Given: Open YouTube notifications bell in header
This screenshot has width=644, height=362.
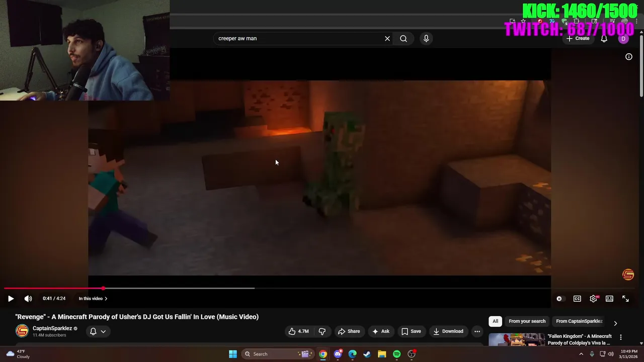Looking at the screenshot, I should pyautogui.click(x=604, y=39).
